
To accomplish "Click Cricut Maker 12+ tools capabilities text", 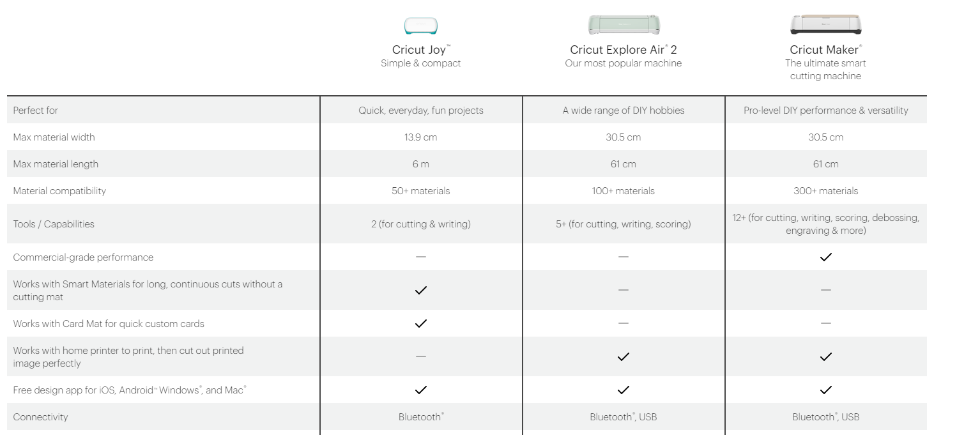I will (825, 224).
